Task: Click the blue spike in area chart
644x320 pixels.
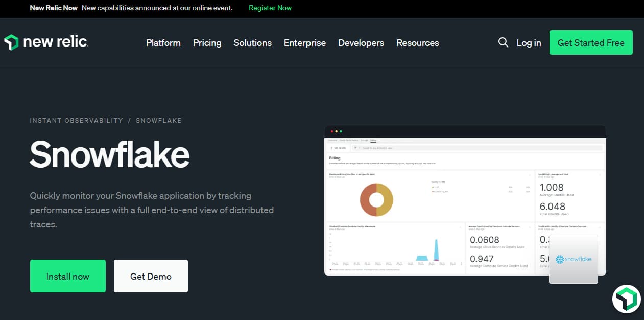Action: point(436,250)
